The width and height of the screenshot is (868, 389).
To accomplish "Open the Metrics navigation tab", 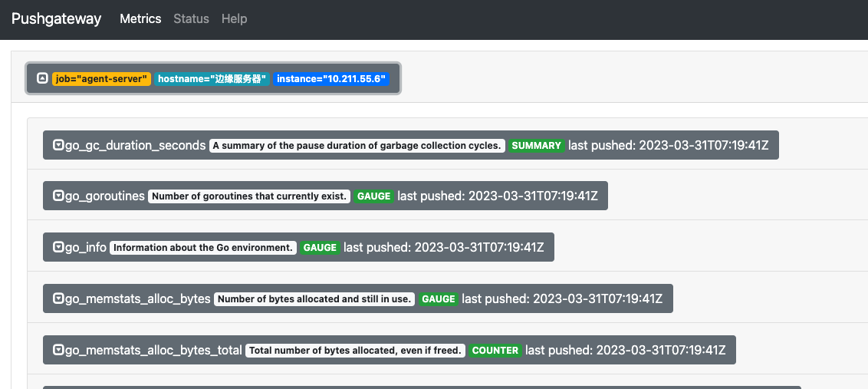I will tap(140, 19).
